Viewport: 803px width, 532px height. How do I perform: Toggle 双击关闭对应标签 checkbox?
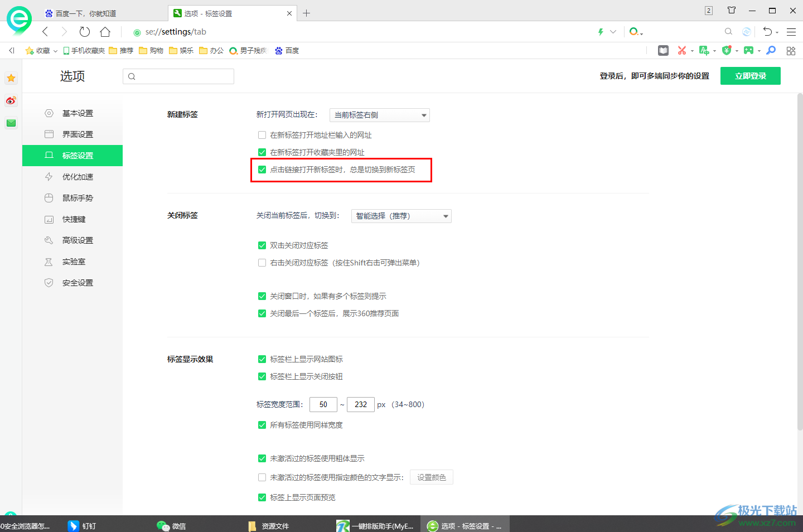262,245
